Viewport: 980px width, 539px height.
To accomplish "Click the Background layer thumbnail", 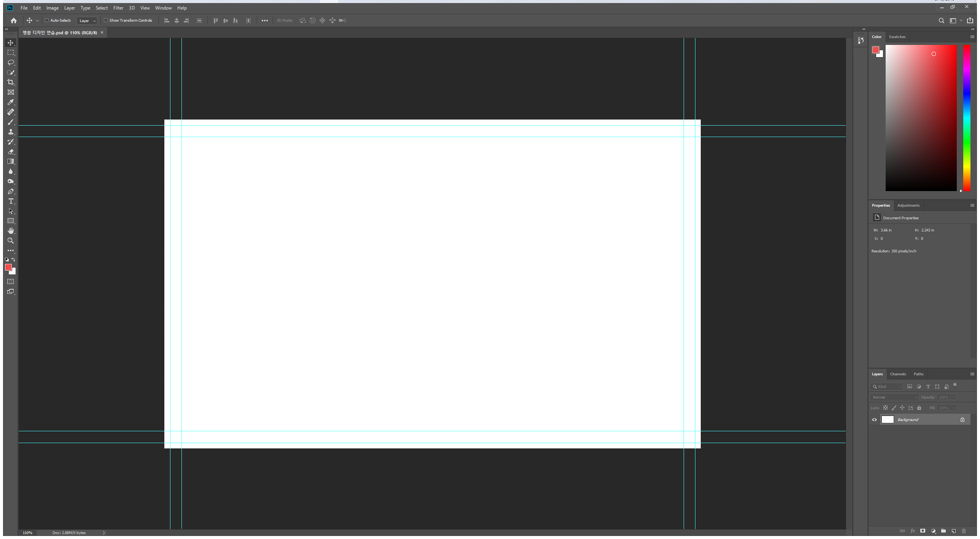I will coord(888,419).
